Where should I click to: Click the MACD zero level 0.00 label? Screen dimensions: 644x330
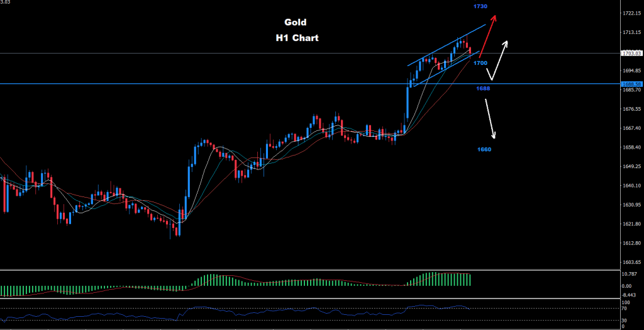628,286
